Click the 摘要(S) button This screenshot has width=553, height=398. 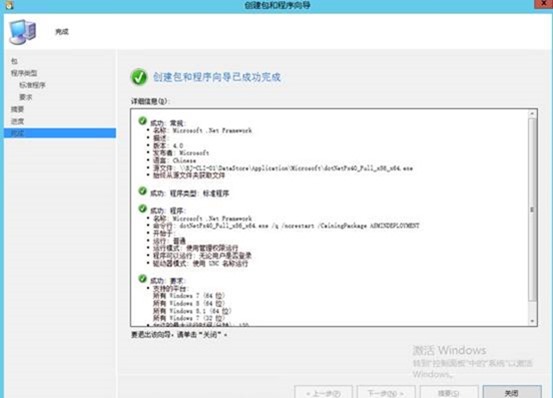[x=449, y=392]
